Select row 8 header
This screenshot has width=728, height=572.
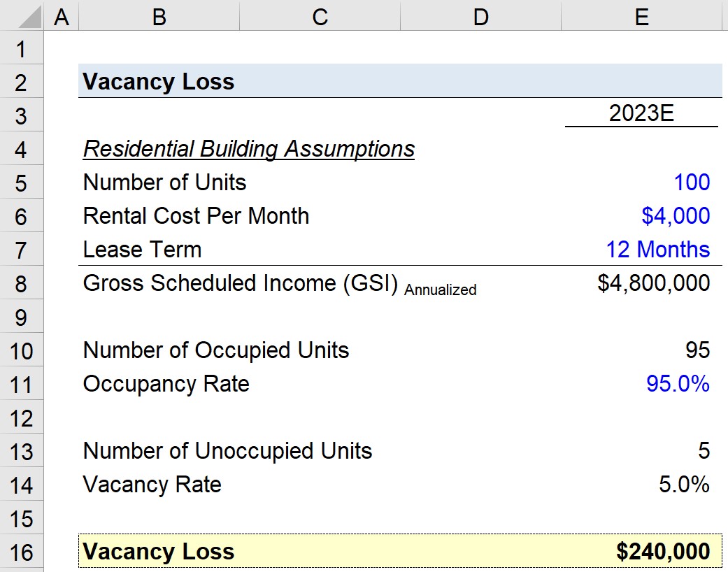(22, 283)
